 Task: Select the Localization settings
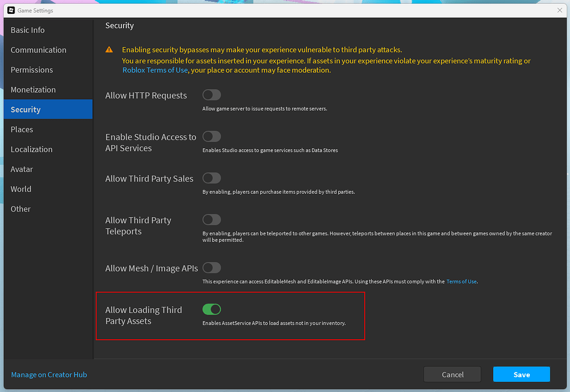31,149
